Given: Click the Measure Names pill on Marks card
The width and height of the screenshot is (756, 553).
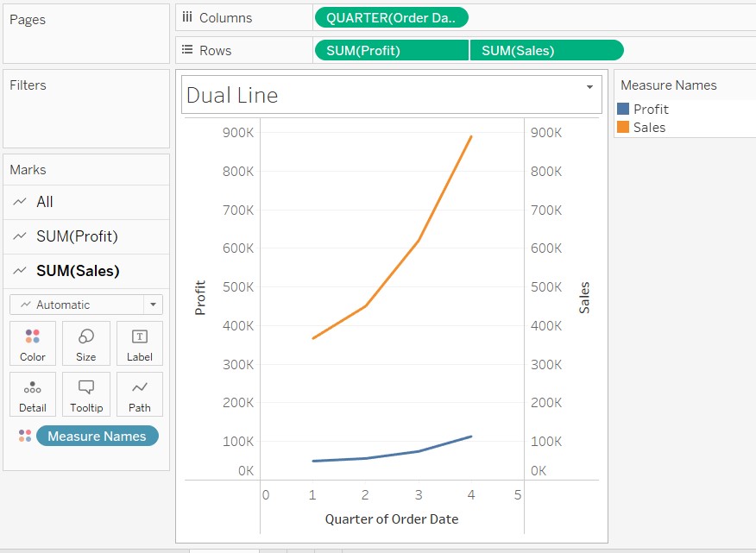Looking at the screenshot, I should [x=97, y=437].
